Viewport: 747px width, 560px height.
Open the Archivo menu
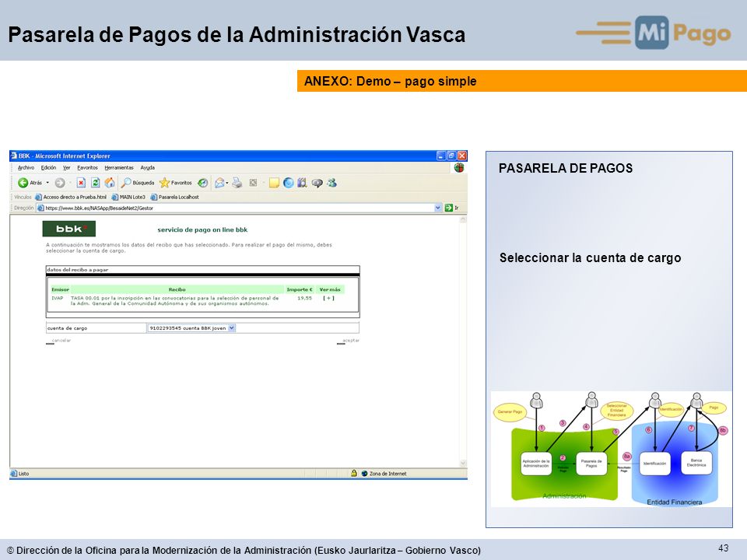(26, 168)
